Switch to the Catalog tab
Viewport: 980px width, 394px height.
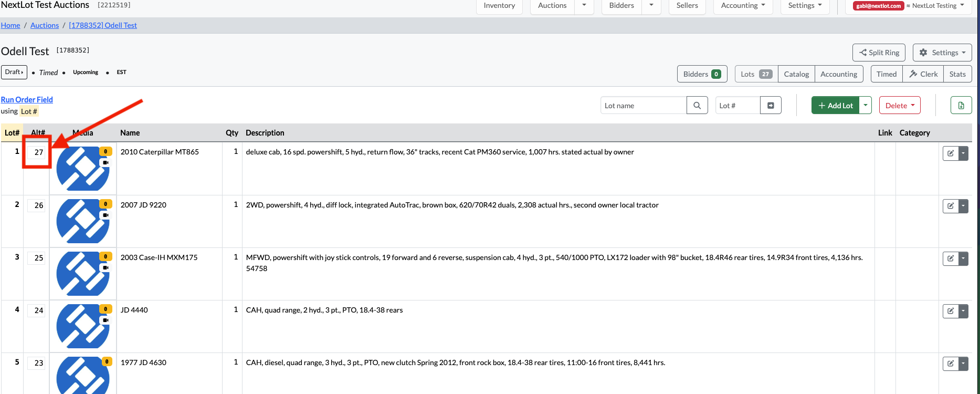coord(796,74)
